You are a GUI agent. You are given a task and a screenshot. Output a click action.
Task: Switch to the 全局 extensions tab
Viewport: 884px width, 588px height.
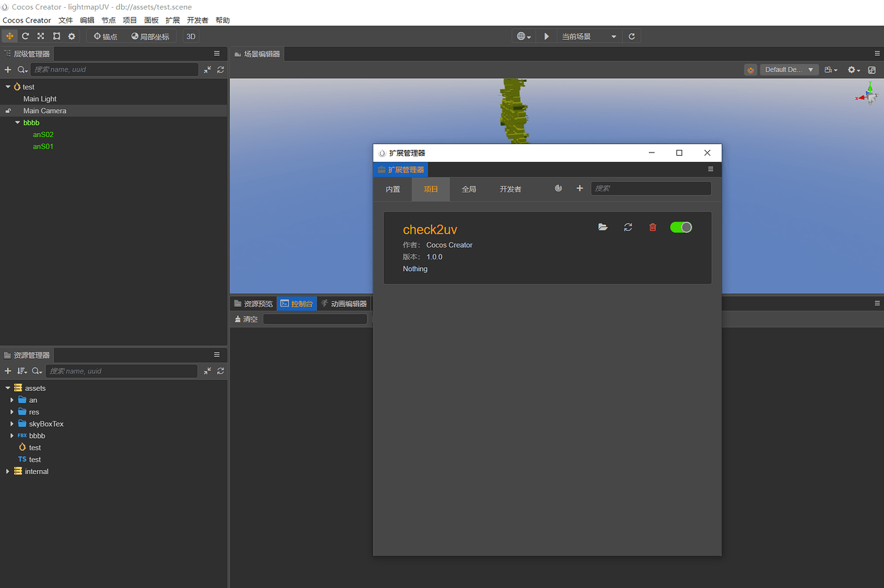469,190
